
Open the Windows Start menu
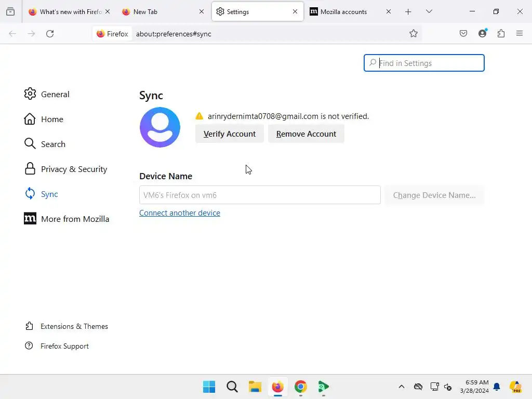coord(209,387)
